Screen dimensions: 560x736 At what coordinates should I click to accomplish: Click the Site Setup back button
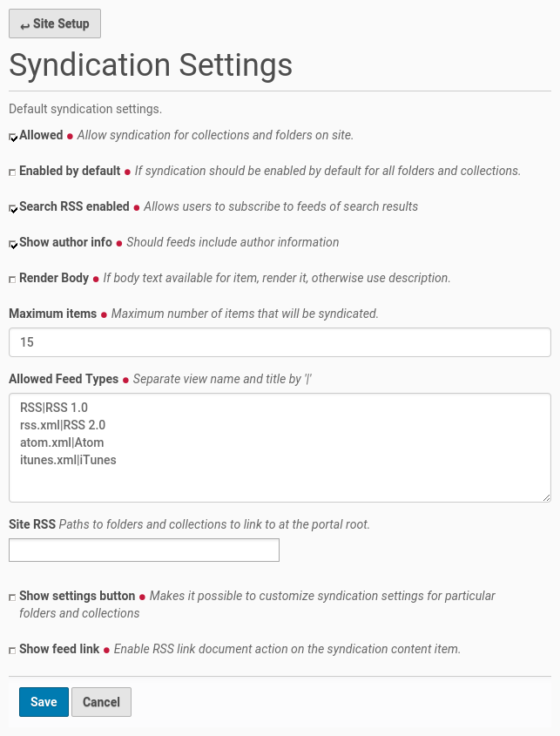[55, 24]
